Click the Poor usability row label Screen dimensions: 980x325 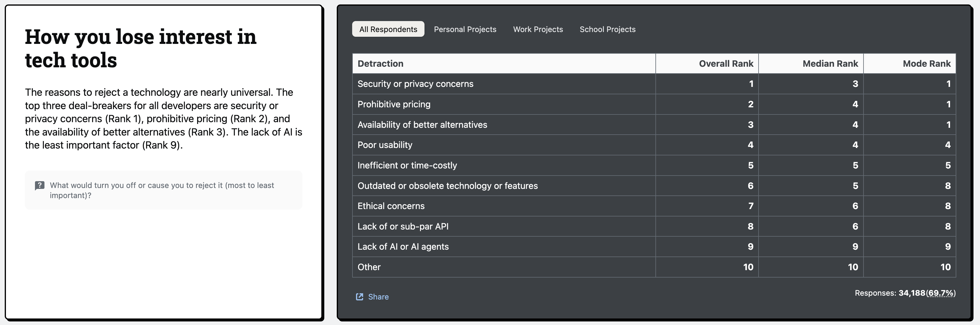pos(385,145)
